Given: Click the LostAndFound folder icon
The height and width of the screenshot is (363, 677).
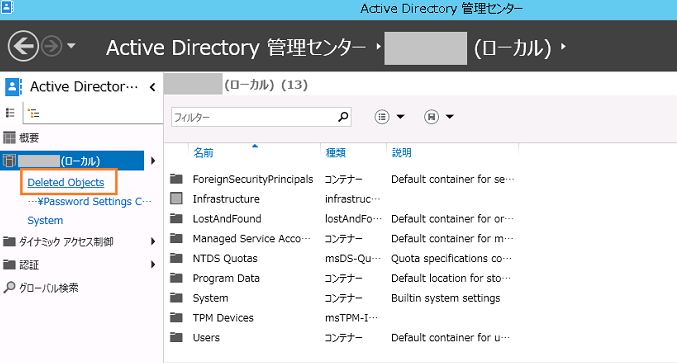Looking at the screenshot, I should pyautogui.click(x=176, y=218).
